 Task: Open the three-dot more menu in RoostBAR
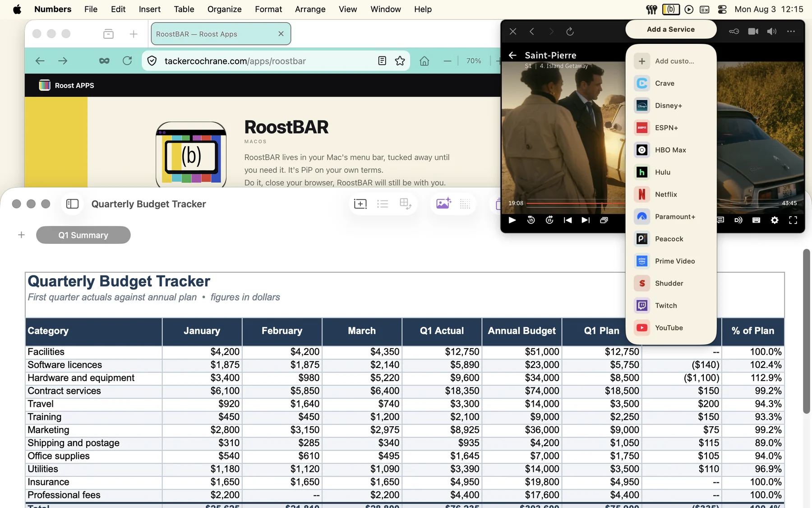tap(791, 31)
